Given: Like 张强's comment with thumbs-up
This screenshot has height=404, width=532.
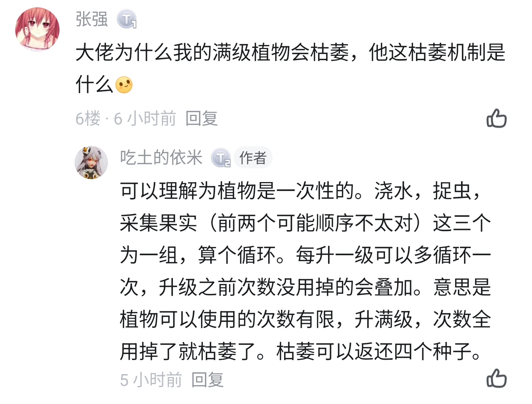Looking at the screenshot, I should (497, 119).
